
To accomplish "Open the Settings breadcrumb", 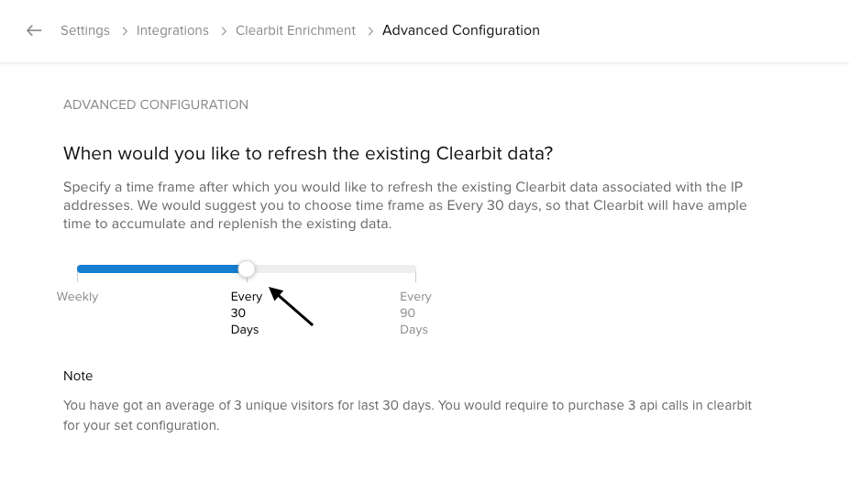I will pyautogui.click(x=85, y=30).
